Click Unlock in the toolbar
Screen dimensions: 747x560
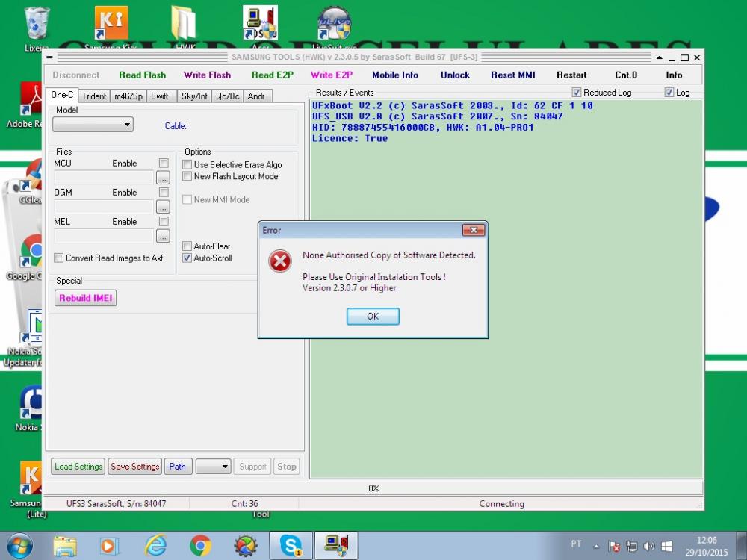455,75
